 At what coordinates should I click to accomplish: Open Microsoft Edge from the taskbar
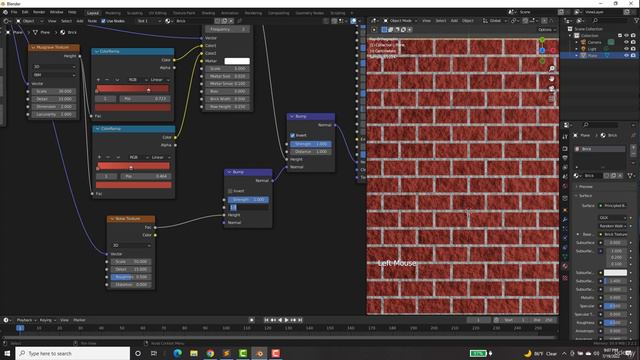(178, 353)
